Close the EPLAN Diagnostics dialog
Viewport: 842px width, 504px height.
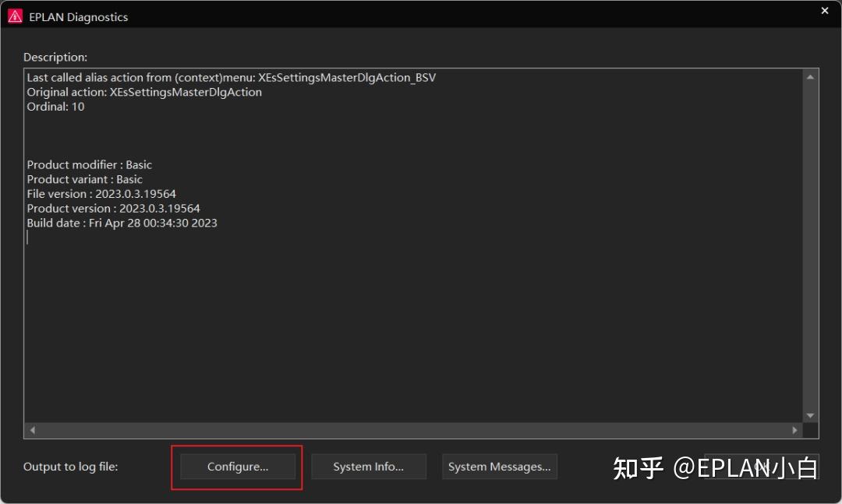click(x=825, y=11)
